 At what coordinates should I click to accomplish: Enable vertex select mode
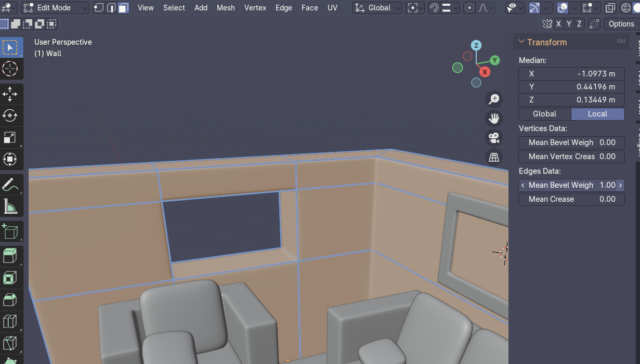coord(98,8)
